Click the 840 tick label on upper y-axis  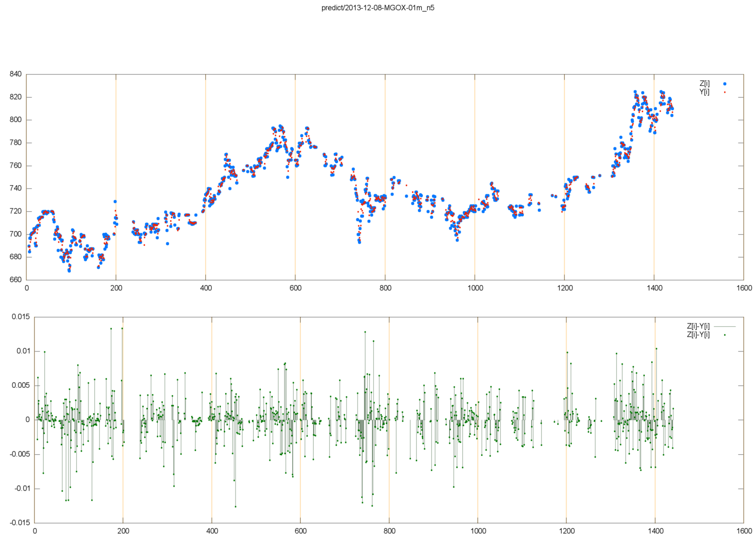[16, 75]
